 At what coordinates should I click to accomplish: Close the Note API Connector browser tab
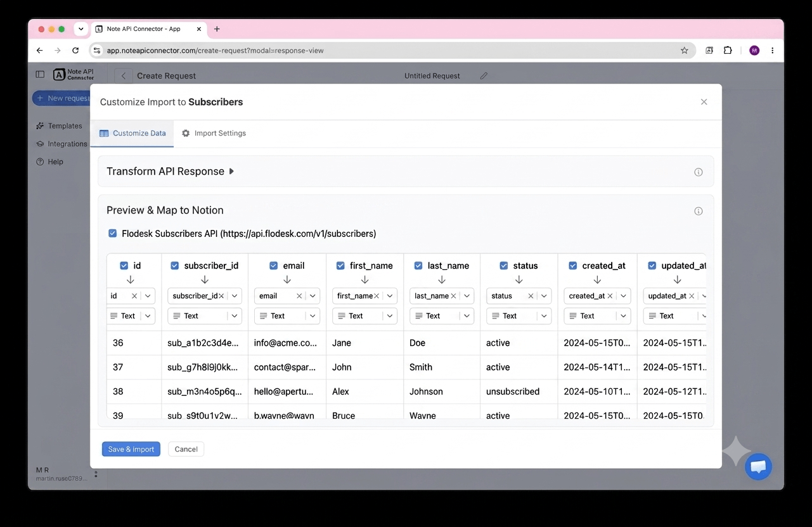(x=199, y=29)
